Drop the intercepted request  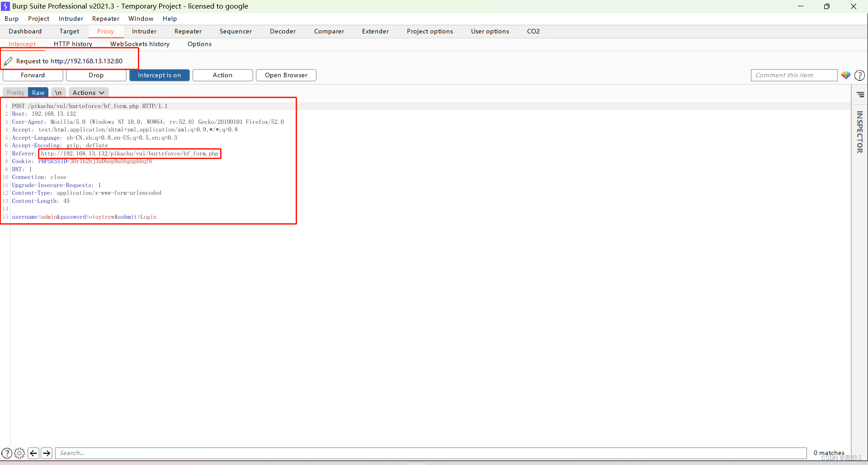tap(96, 75)
